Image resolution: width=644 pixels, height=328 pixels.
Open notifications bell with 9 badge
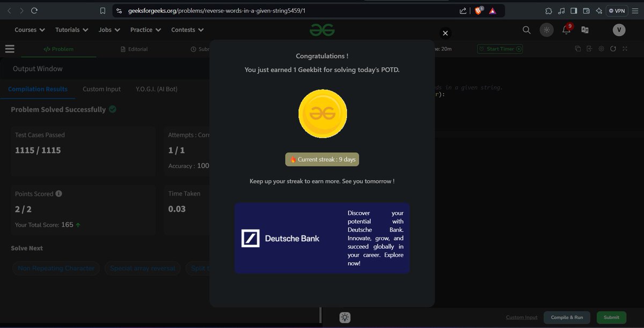coord(567,29)
